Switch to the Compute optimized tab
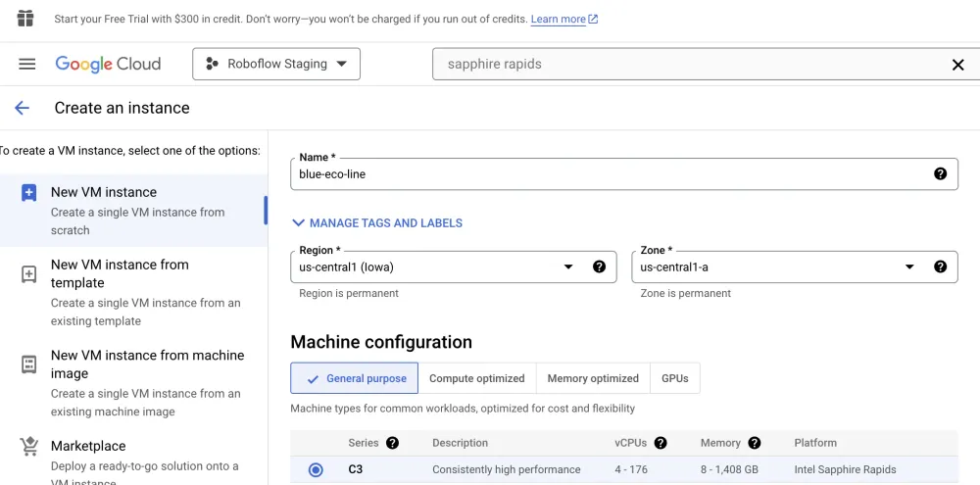This screenshot has width=980, height=485. pyautogui.click(x=476, y=378)
